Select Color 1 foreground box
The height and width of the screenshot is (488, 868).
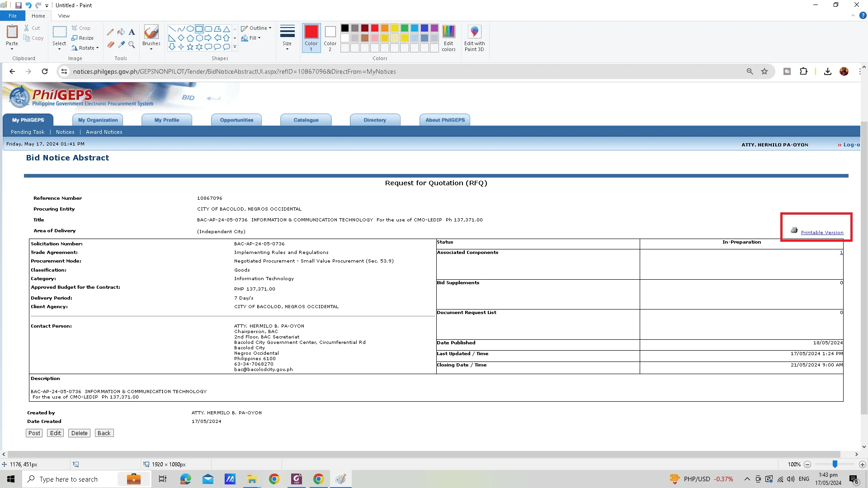[x=311, y=38]
